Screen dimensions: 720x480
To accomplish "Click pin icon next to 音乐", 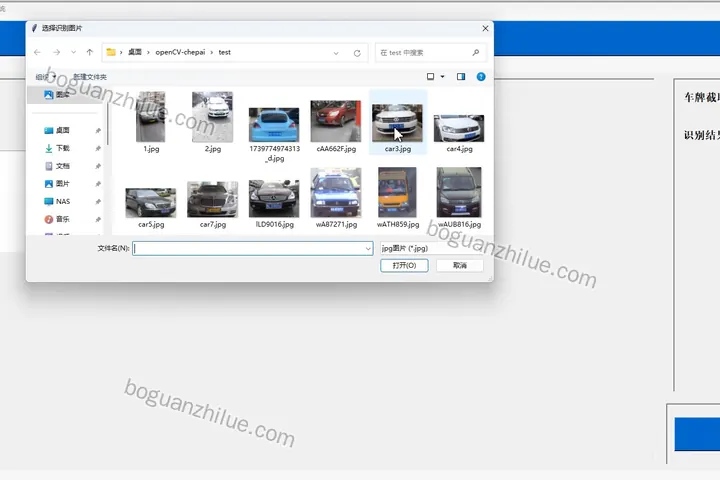I will pyautogui.click(x=98, y=220).
